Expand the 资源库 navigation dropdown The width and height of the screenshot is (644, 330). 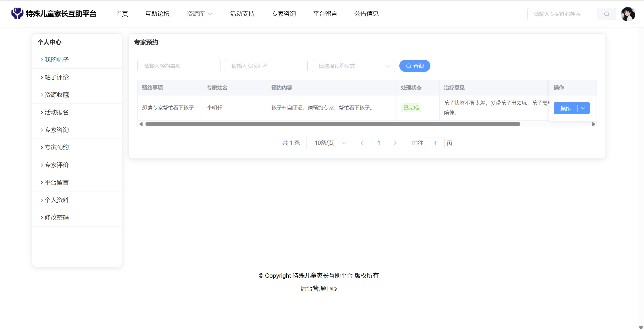click(x=200, y=14)
